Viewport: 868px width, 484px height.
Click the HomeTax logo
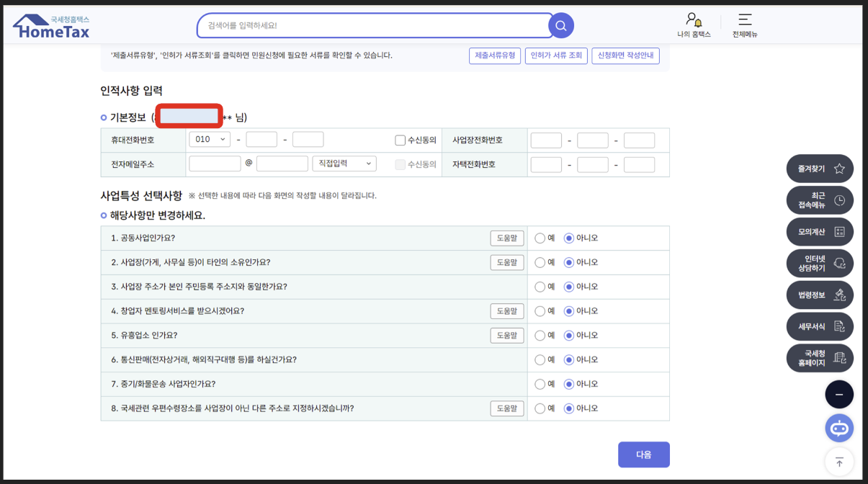tap(50, 24)
